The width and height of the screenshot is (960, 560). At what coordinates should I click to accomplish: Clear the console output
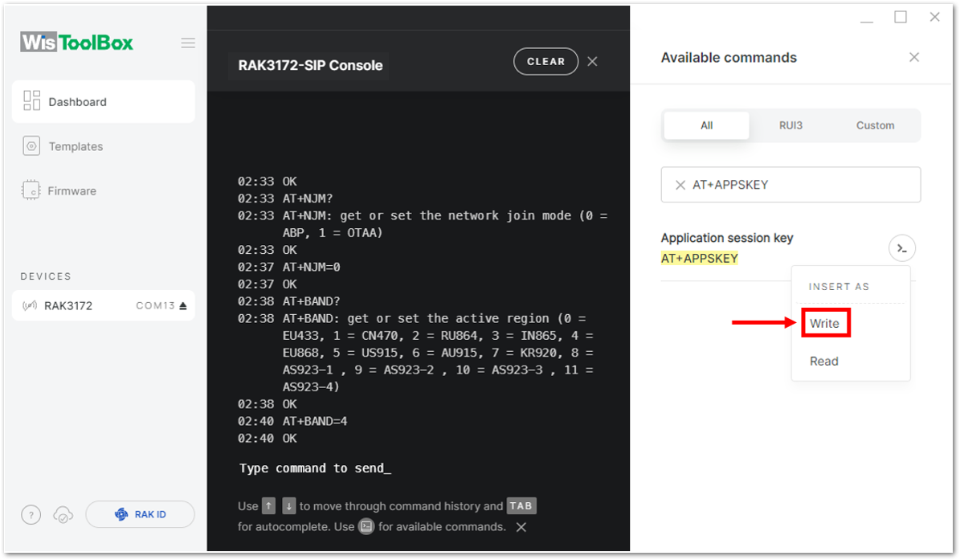(x=545, y=61)
